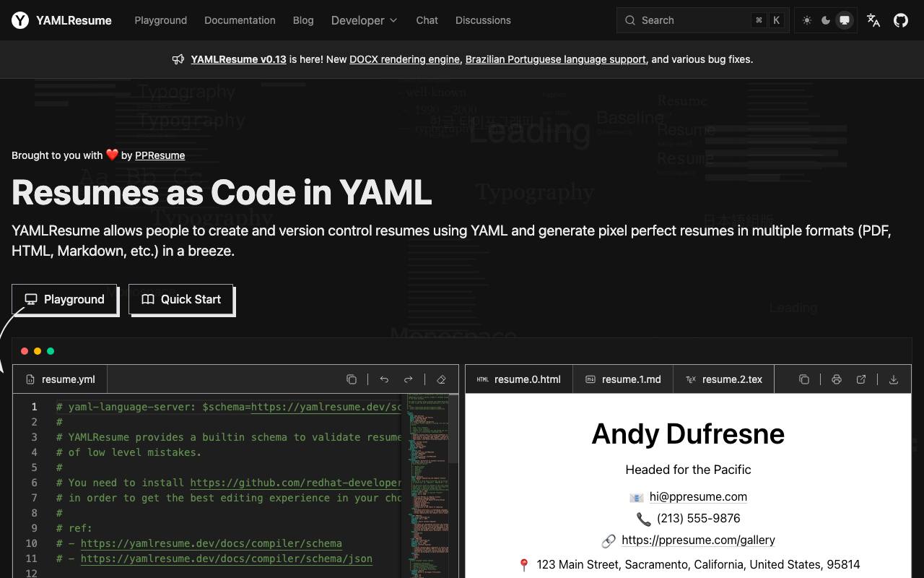Follow the Brazilian Portuguese language support link
This screenshot has height=578, width=924.
(556, 59)
